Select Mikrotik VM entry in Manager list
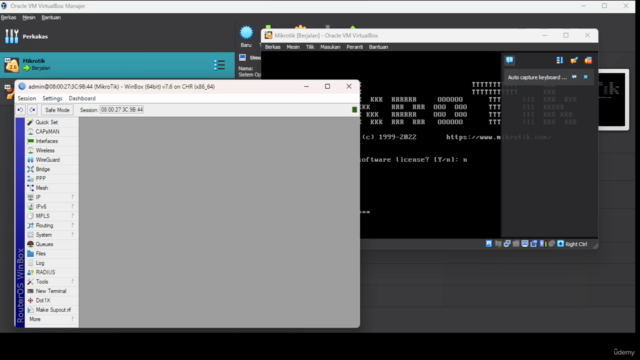The image size is (640, 360). point(118,64)
